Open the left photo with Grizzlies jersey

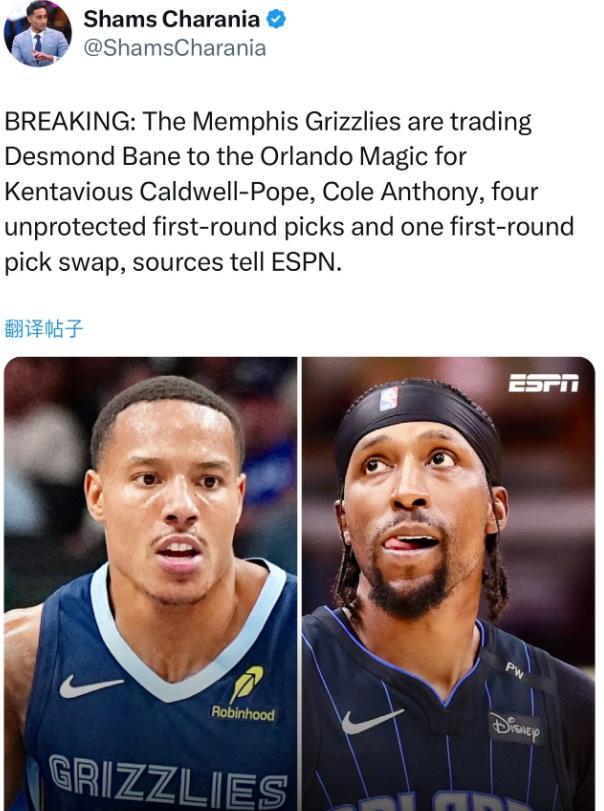pos(150,584)
